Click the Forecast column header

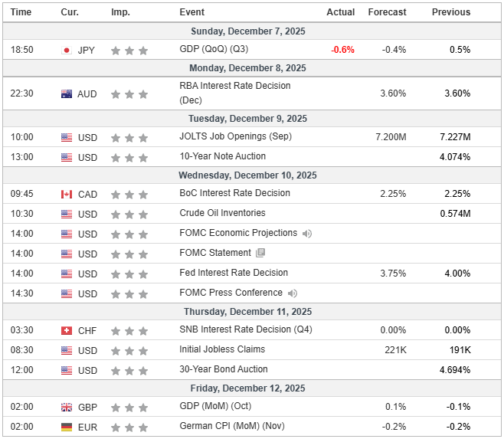point(387,12)
